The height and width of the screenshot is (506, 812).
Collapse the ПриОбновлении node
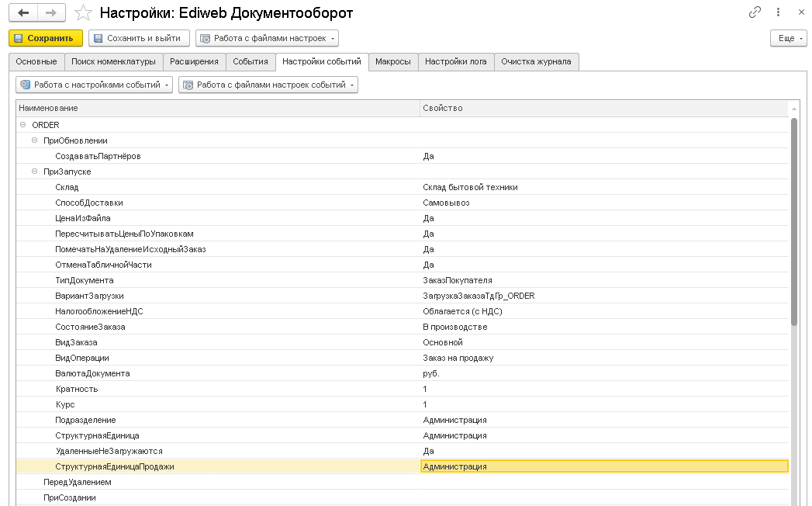(x=34, y=140)
